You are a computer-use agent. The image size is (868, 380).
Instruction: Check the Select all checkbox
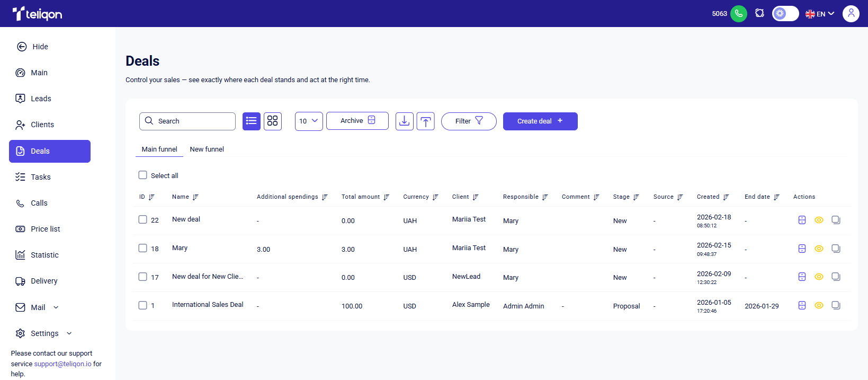click(143, 175)
